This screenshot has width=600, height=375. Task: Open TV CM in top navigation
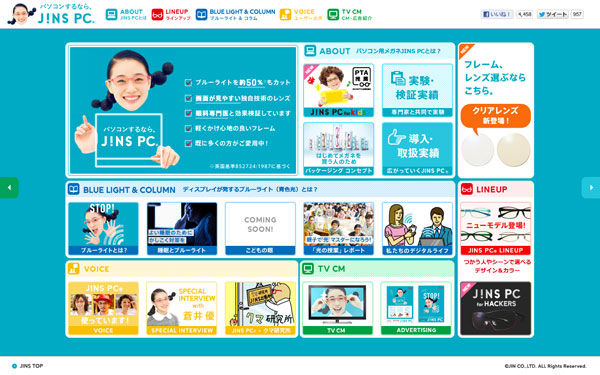[x=350, y=15]
